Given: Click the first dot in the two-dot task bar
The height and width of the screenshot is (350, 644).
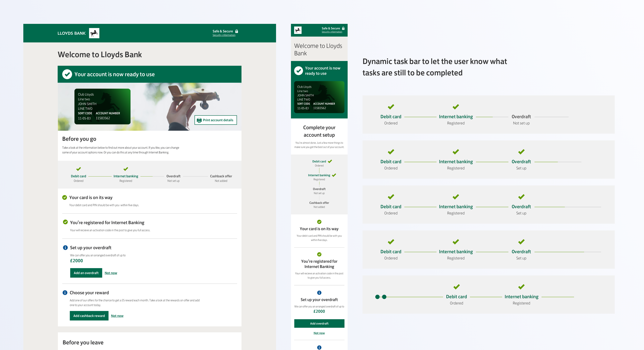Looking at the screenshot, I should tap(377, 297).
